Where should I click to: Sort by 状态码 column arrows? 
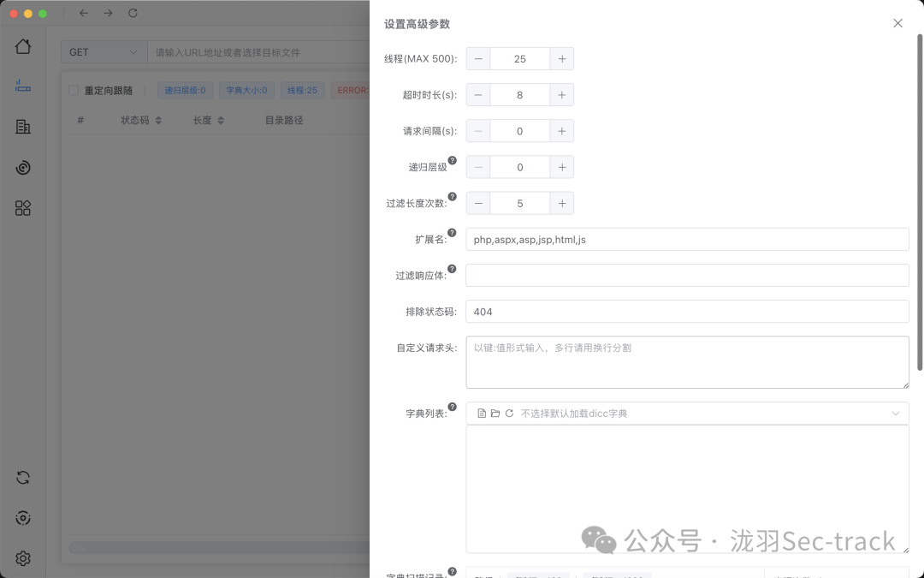[158, 121]
